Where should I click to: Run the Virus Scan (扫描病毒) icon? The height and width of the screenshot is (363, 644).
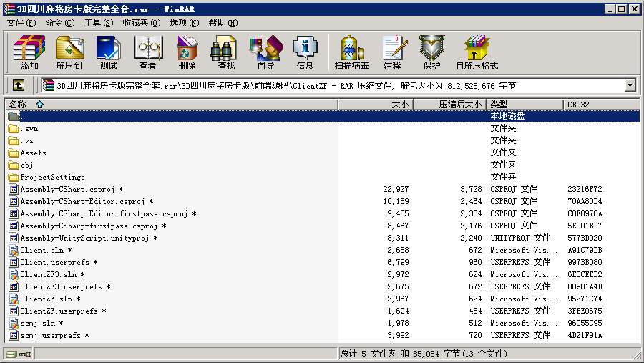(x=351, y=52)
